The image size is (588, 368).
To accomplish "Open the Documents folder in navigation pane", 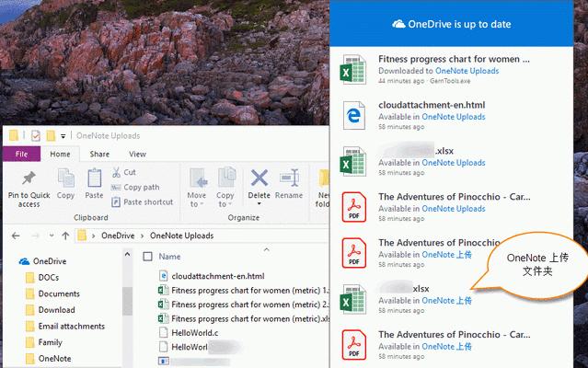I will [x=59, y=293].
